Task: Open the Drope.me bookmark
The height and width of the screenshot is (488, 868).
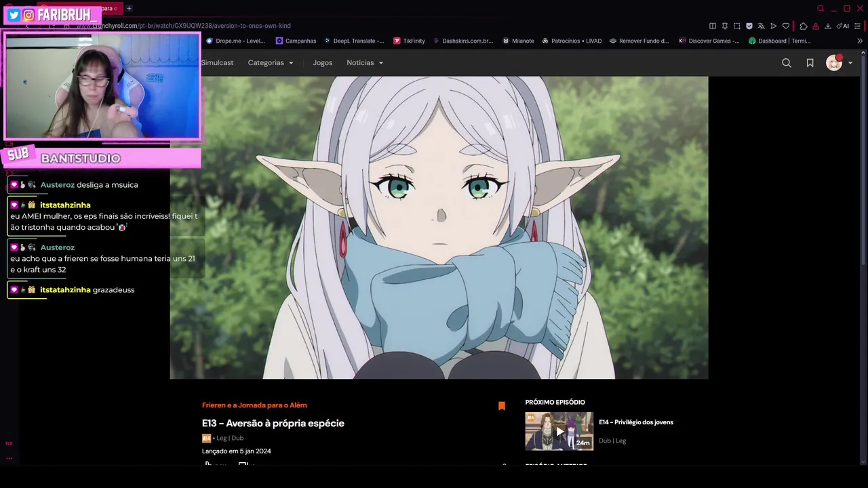Action: coord(235,41)
